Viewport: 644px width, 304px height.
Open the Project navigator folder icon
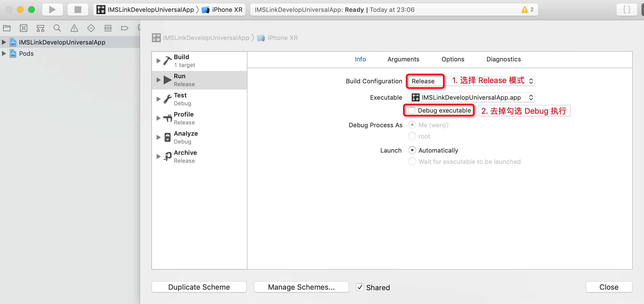point(7,28)
